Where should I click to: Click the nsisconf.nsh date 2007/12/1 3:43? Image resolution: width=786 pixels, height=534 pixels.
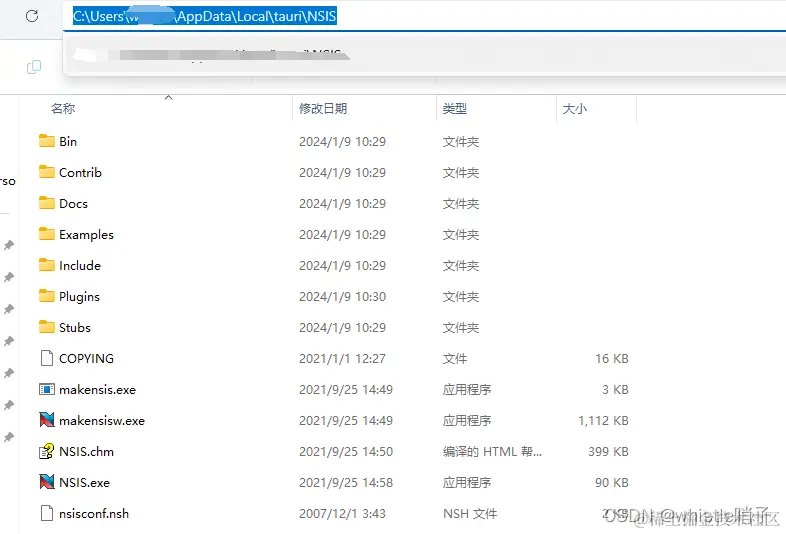pos(342,513)
